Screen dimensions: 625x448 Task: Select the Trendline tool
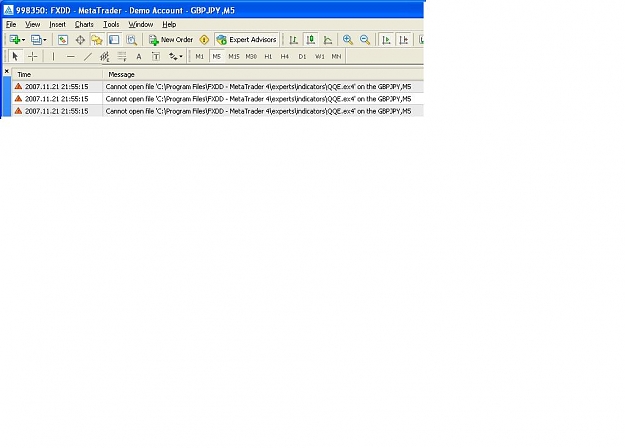point(88,57)
